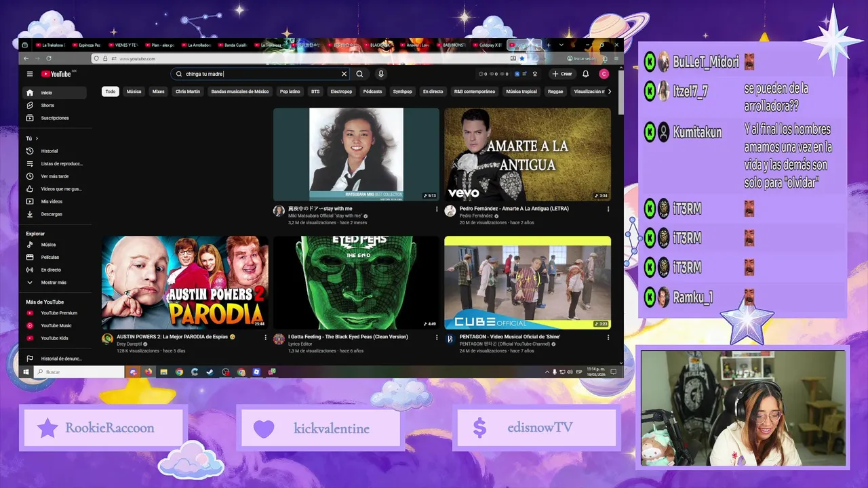Viewport: 868px width, 488px height.
Task: Open the I Gotta Feeling thumbnail
Action: [x=356, y=283]
